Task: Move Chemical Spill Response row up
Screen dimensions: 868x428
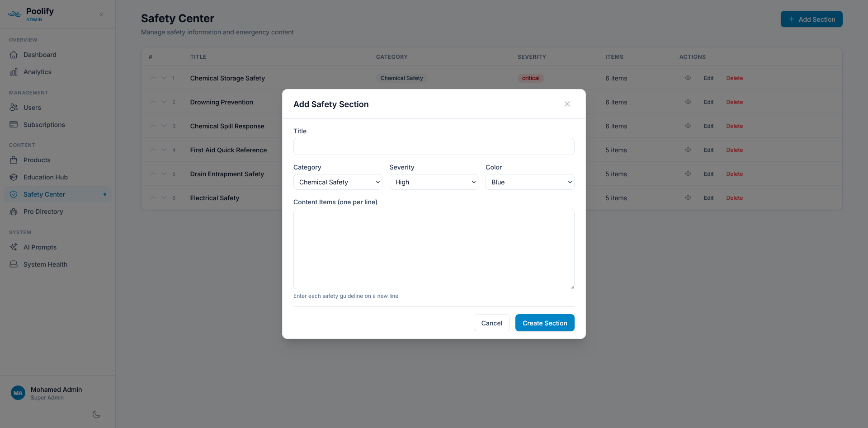Action: click(x=153, y=126)
